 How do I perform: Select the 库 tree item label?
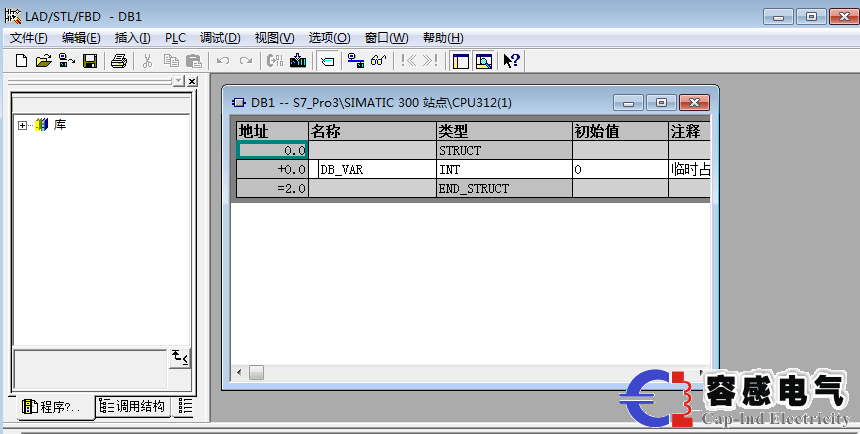tap(60, 125)
